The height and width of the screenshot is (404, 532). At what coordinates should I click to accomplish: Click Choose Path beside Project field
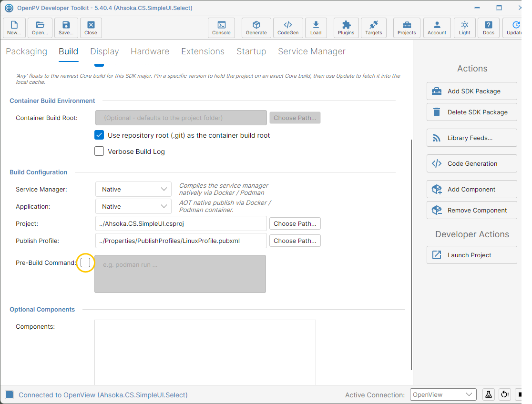[x=295, y=223]
